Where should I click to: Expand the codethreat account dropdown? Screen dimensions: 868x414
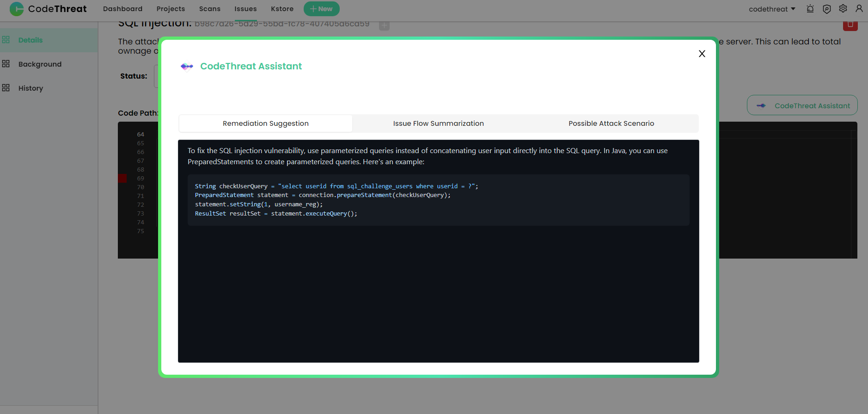pos(772,9)
